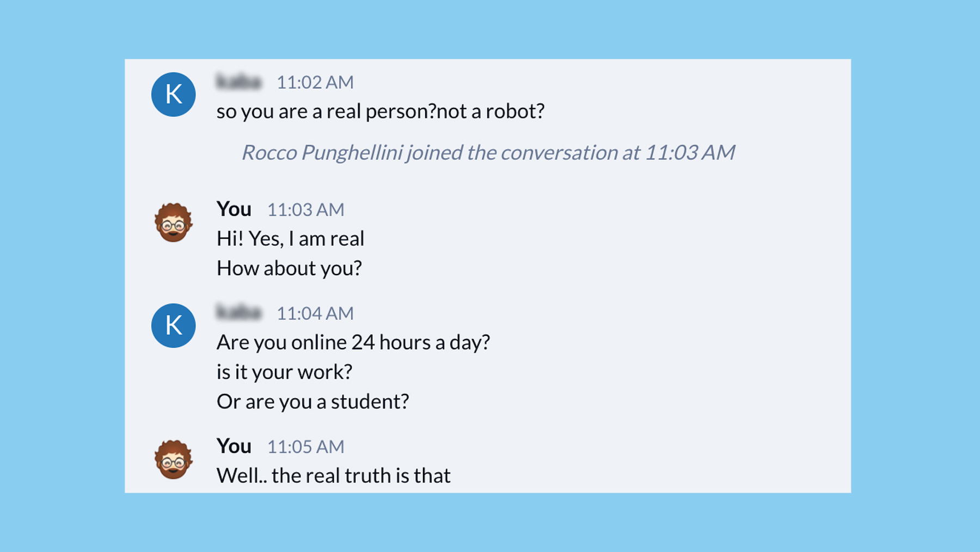Click the 'Or are you a student?' message
The height and width of the screenshot is (552, 980).
pos(313,402)
